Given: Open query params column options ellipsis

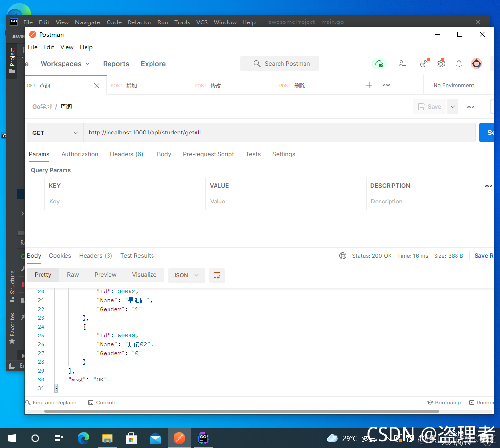Looking at the screenshot, I should tap(488, 186).
